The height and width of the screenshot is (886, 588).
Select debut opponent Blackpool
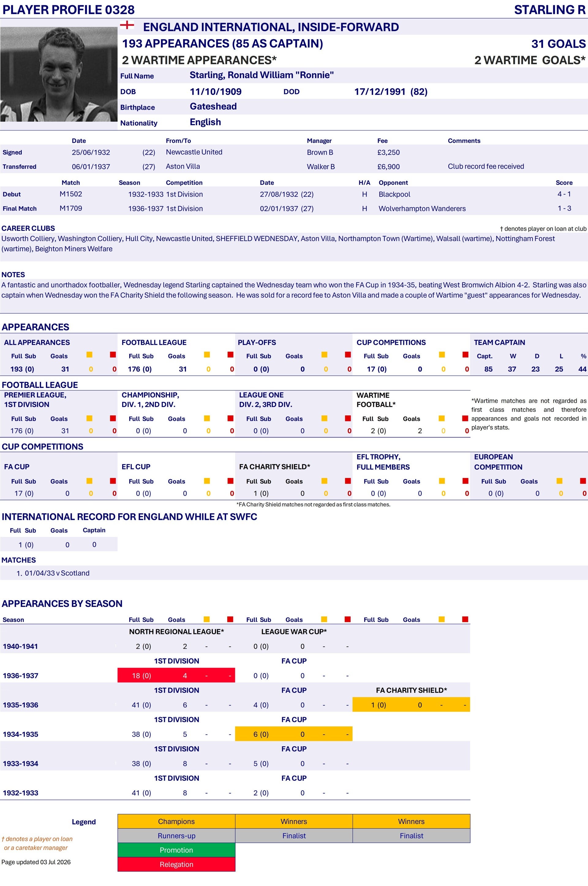394,194
